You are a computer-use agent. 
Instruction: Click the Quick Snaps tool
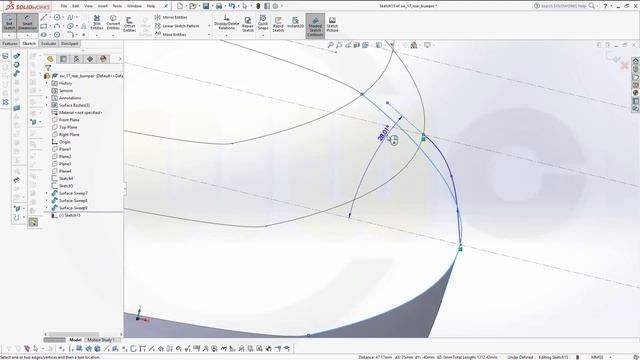[263, 22]
